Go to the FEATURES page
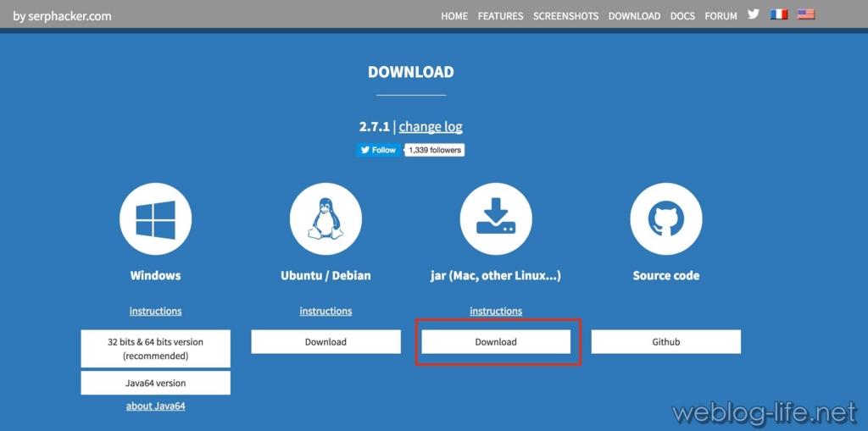Viewport: 868px width, 431px height. 500,16
